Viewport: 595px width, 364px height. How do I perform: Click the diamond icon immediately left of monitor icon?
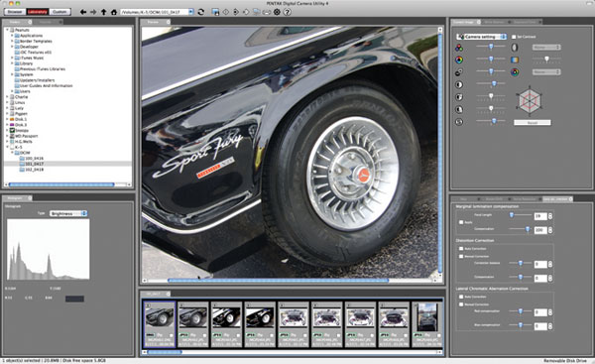(246, 12)
